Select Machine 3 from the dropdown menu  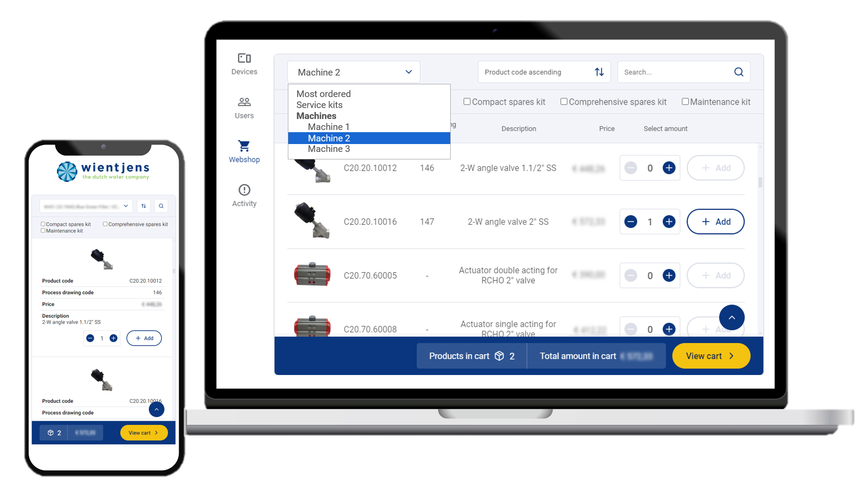point(328,149)
